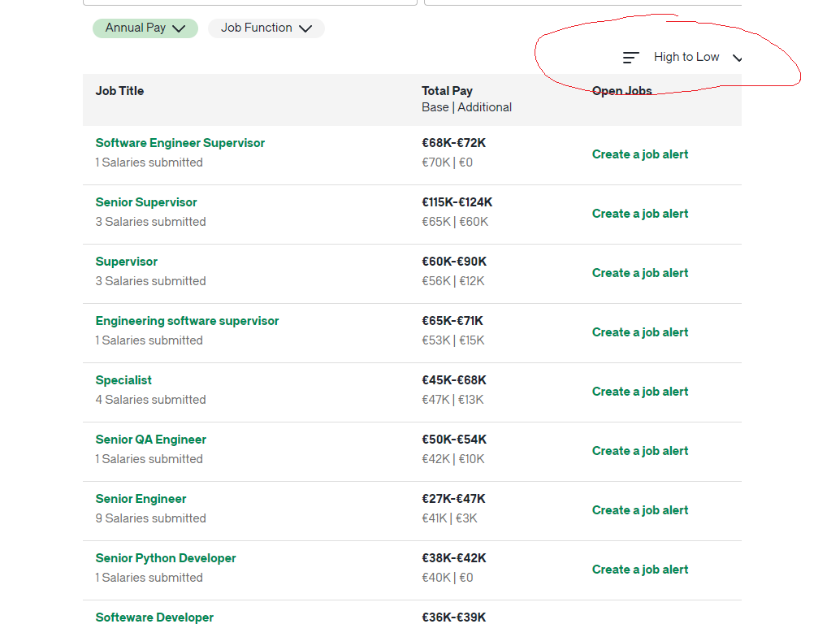Screen dimensions: 840x624
Task: Click the €53K | €15K base pay breakdown
Action: (x=453, y=340)
